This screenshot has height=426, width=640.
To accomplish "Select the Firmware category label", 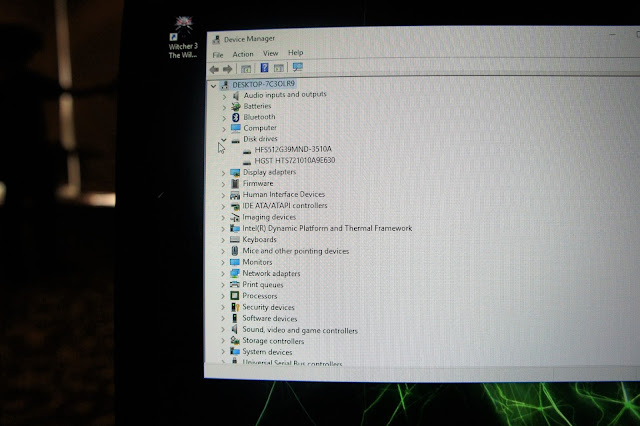I will coord(258,184).
